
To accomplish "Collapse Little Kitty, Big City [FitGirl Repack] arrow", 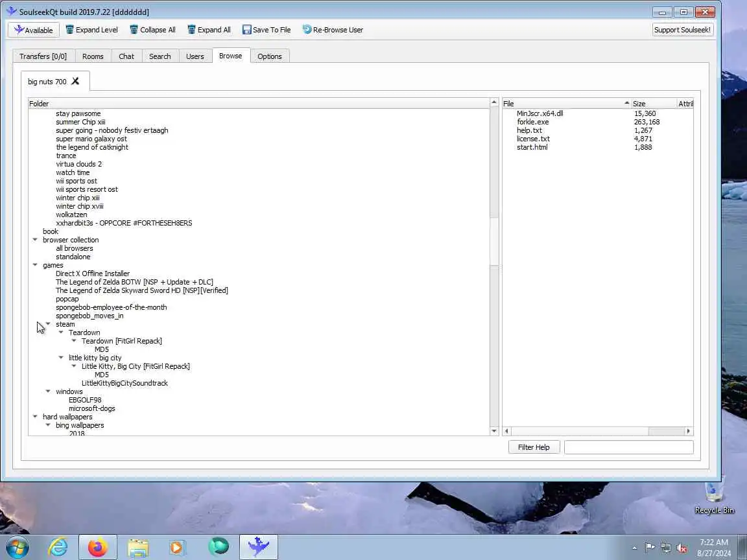I will click(74, 366).
